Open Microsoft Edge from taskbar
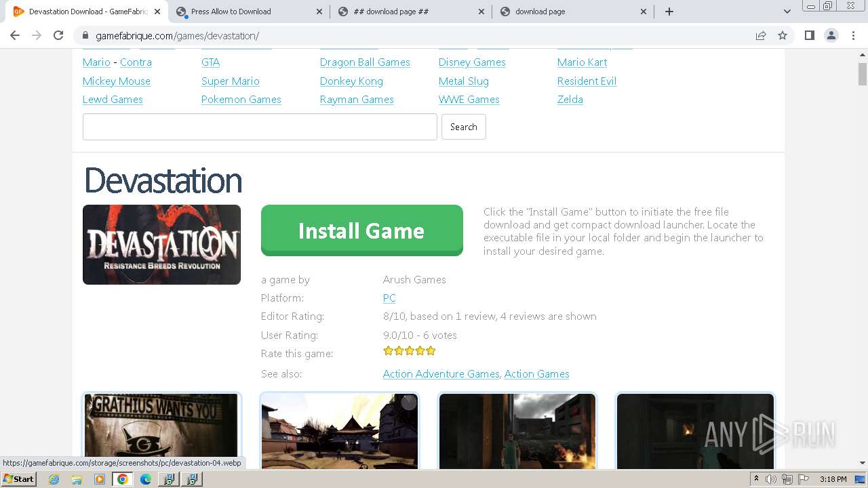The image size is (868, 488). [x=146, y=479]
